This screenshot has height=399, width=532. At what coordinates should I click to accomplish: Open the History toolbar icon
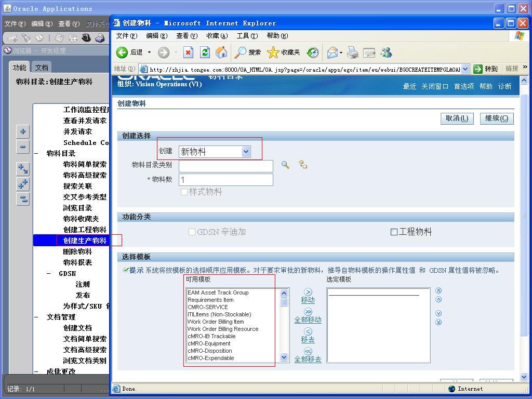(x=313, y=52)
